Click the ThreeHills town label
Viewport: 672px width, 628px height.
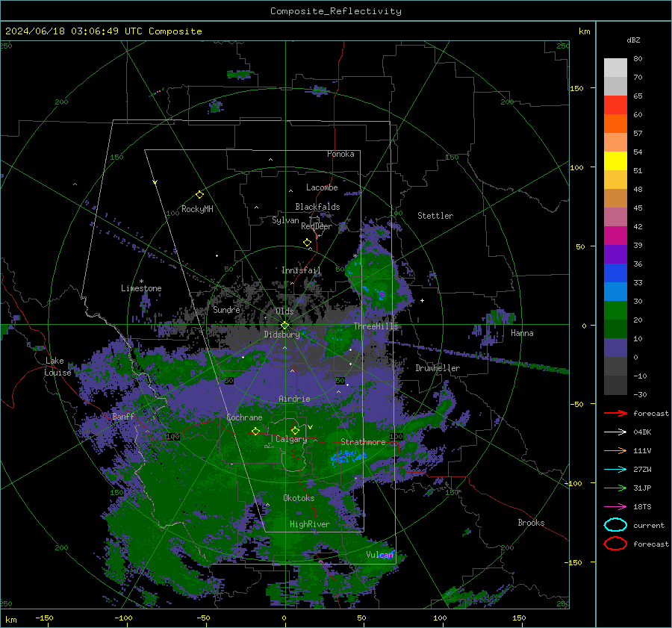(x=376, y=326)
